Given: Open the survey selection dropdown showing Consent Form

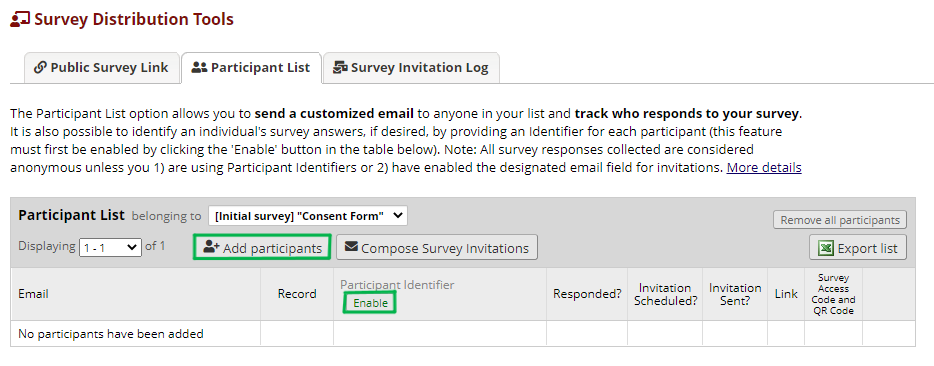Looking at the screenshot, I should click(308, 216).
